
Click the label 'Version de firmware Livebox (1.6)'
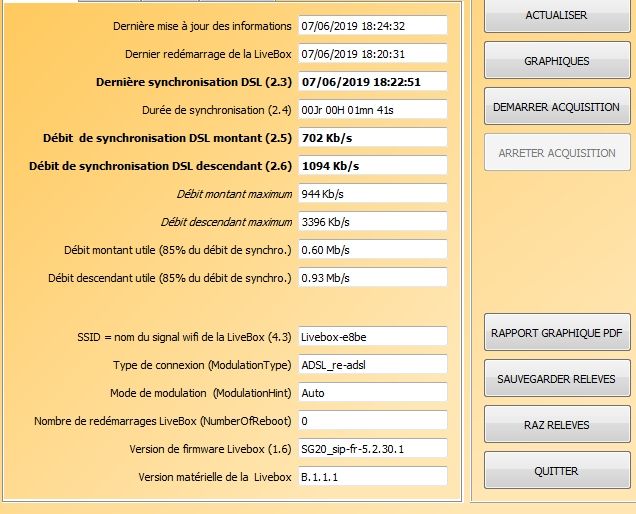(210, 449)
